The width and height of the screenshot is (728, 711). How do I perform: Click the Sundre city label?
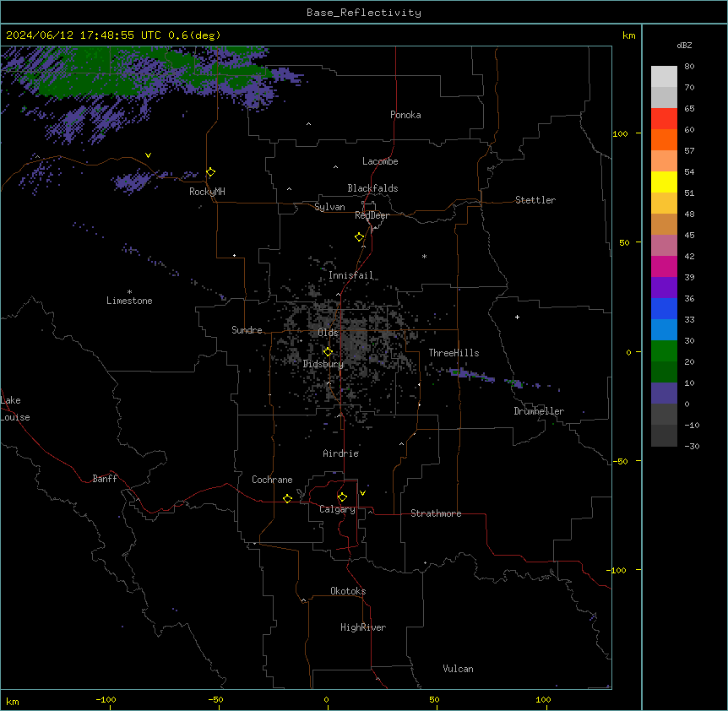247,330
